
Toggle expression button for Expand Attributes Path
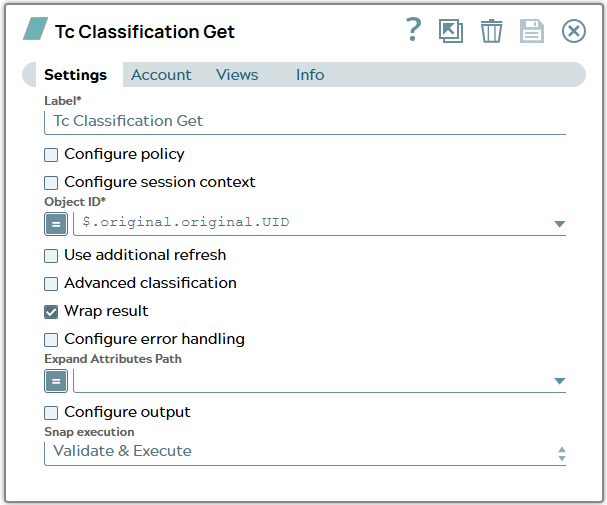(56, 381)
